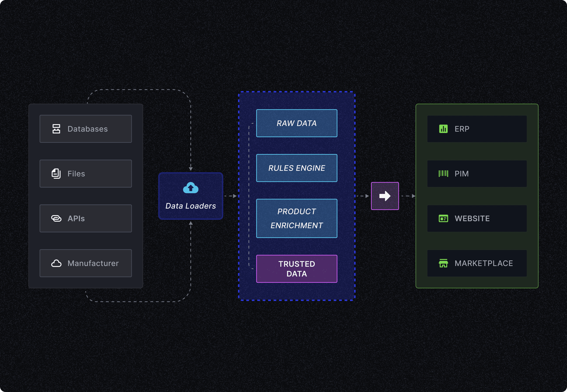567x392 pixels.
Task: Click the APIs link icon
Action: click(x=56, y=218)
